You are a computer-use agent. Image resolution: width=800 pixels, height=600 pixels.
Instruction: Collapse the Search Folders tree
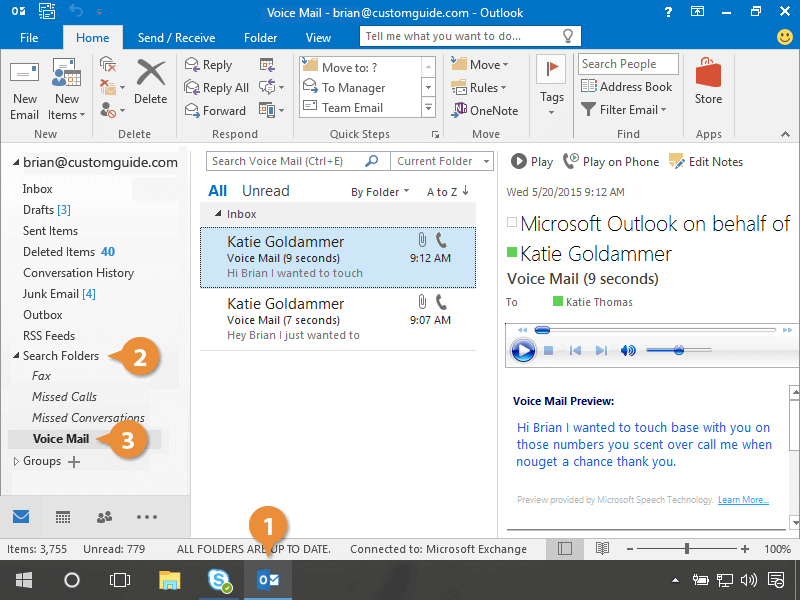(x=15, y=356)
